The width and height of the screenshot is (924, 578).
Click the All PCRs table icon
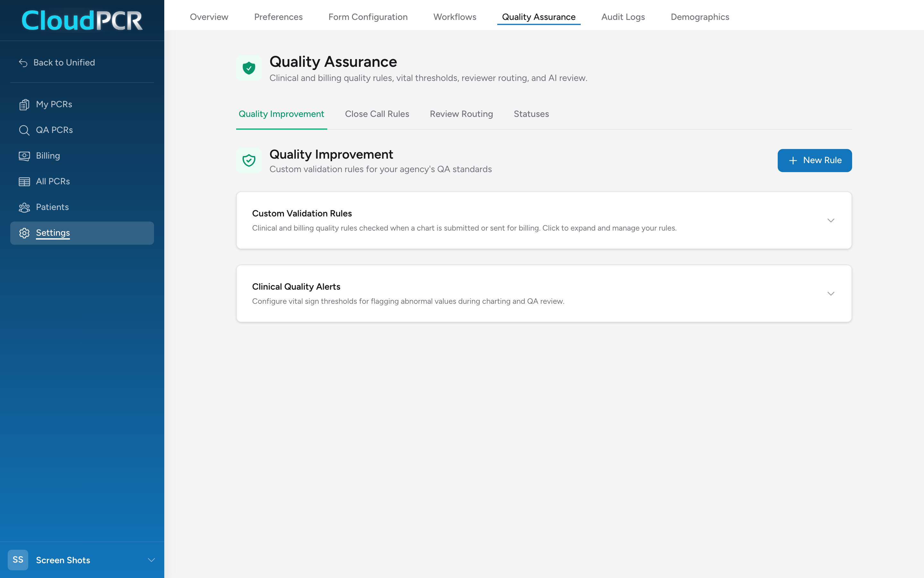24,181
